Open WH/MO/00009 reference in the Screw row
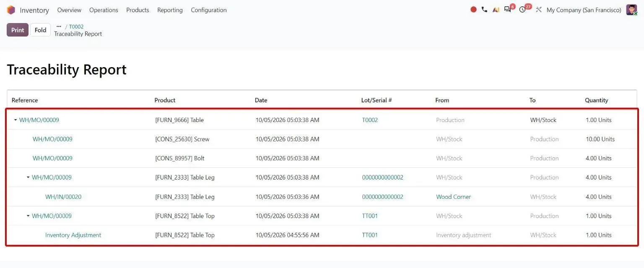644x268 pixels. pos(52,139)
